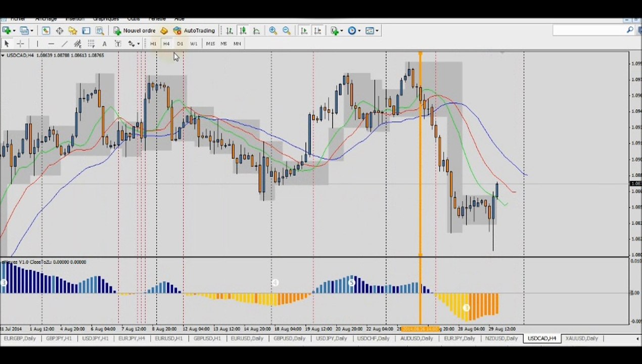Switch to D1 timeframe
Viewport: 642px width, 364px height.
click(180, 44)
